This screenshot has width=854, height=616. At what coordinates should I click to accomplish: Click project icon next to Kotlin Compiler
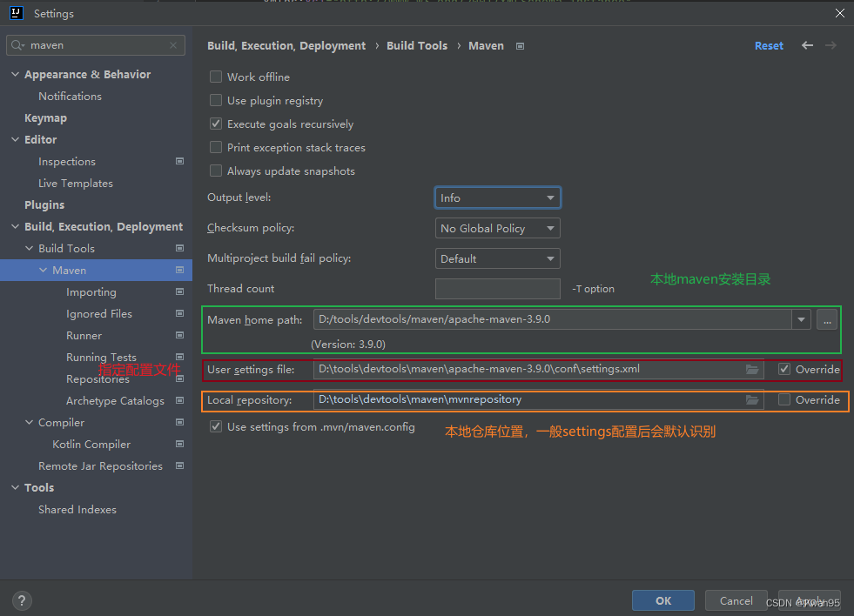[179, 444]
